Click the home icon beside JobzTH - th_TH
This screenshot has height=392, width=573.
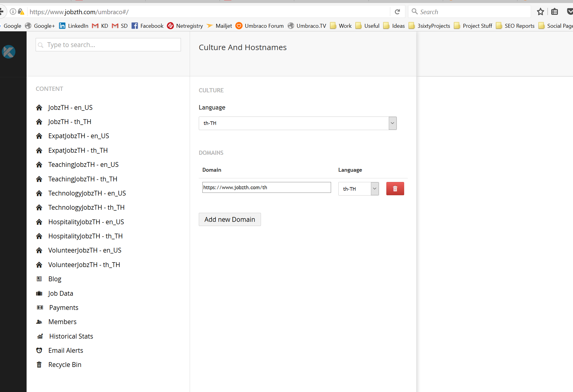(x=39, y=122)
